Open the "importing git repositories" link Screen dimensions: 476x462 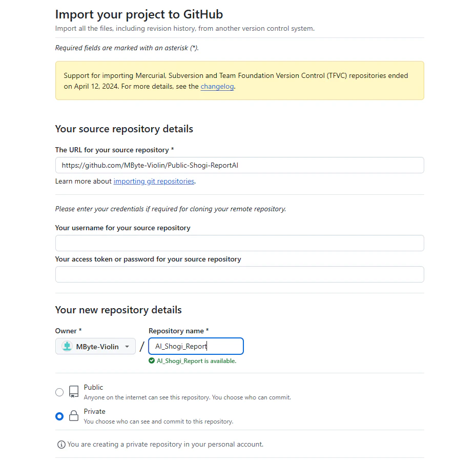click(154, 181)
